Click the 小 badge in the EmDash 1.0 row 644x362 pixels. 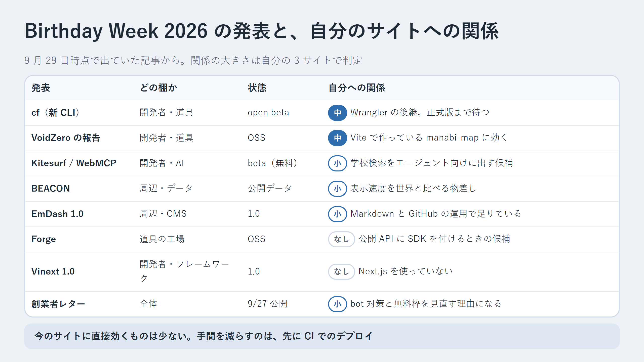(x=337, y=214)
